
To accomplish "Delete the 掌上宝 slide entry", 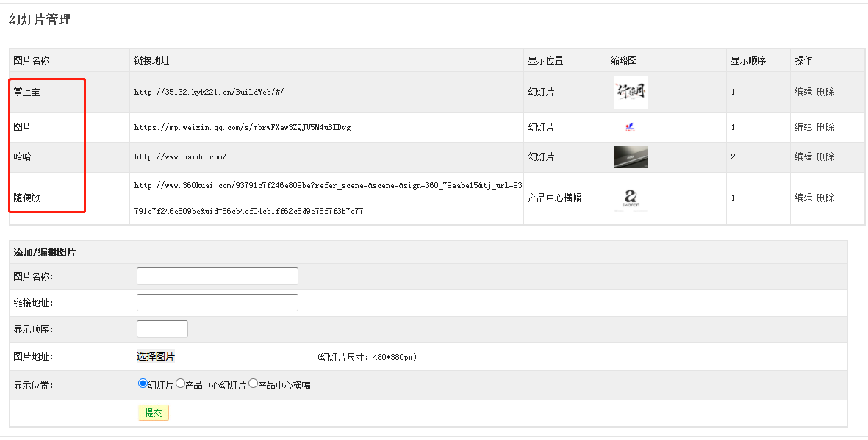I will click(x=825, y=93).
